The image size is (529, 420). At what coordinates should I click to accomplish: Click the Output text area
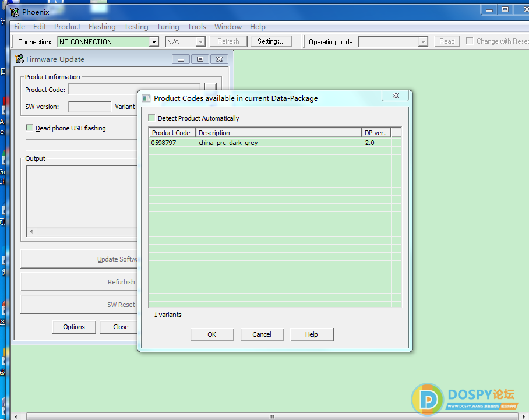tap(82, 196)
